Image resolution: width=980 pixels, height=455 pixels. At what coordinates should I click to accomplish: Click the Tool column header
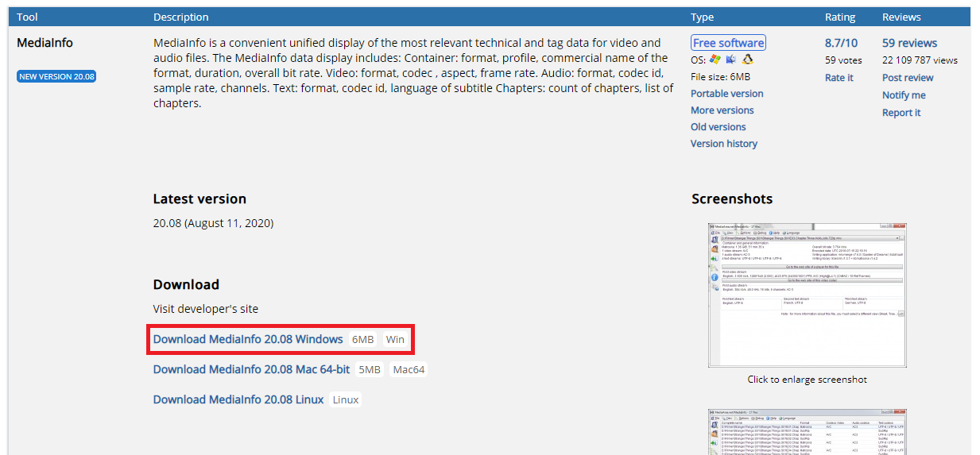tap(27, 17)
